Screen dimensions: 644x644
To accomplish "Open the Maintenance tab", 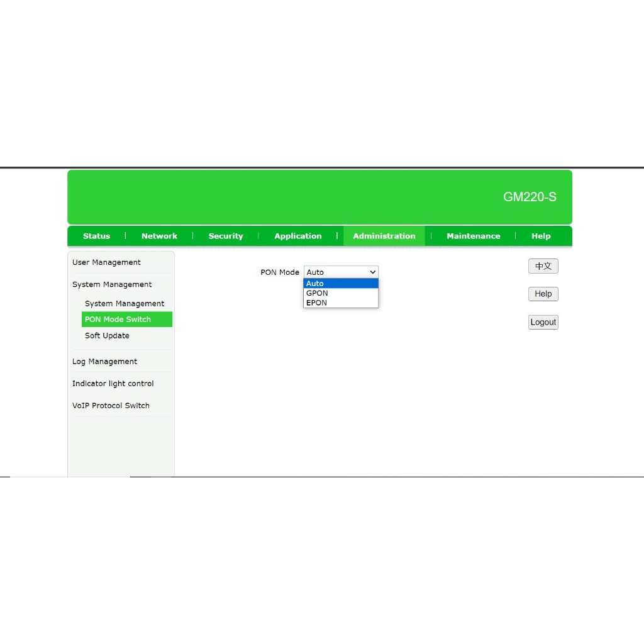I will point(473,236).
